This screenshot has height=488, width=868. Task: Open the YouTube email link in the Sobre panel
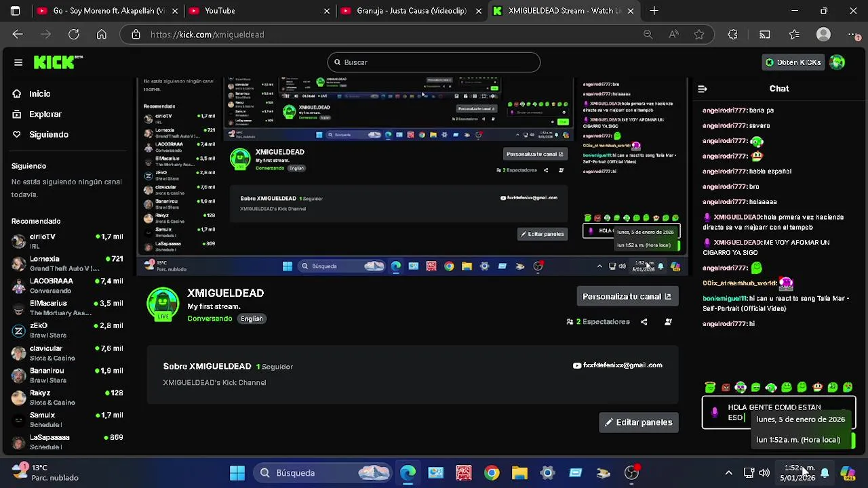[618, 365]
